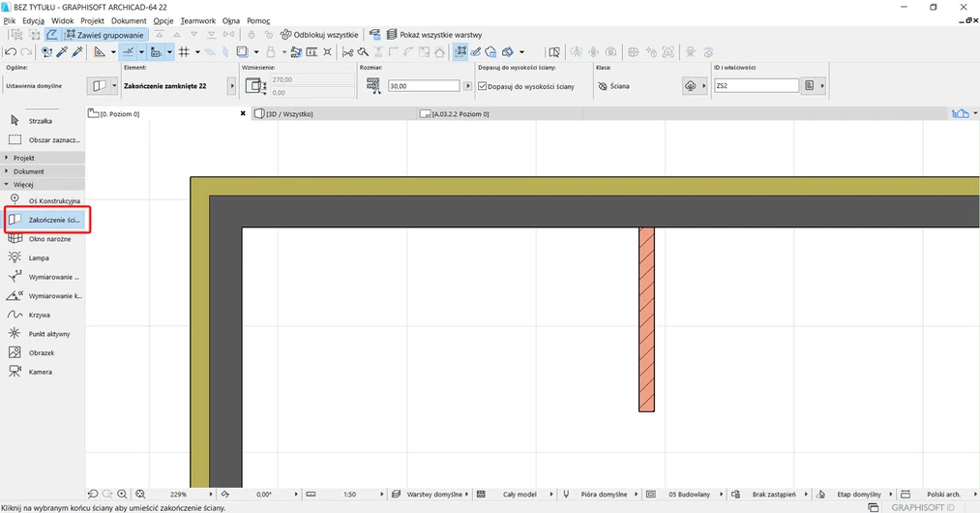Screen dimensions: 980x513
Task: Open the Edycja menu
Action: pyautogui.click(x=33, y=20)
